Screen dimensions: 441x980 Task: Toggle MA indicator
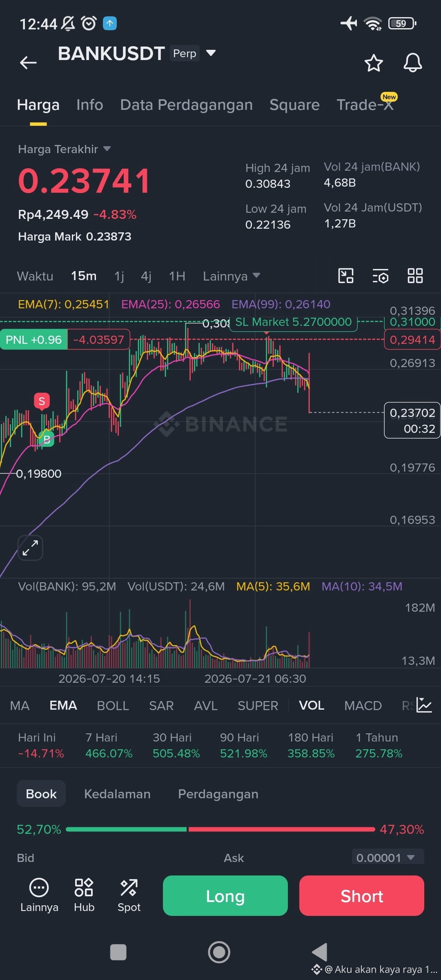(x=20, y=706)
